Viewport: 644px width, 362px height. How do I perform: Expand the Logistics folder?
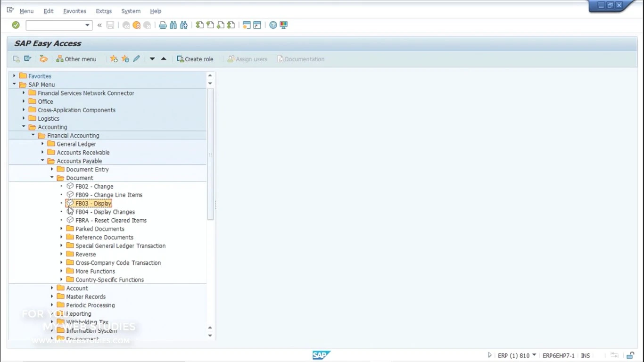[x=24, y=118]
